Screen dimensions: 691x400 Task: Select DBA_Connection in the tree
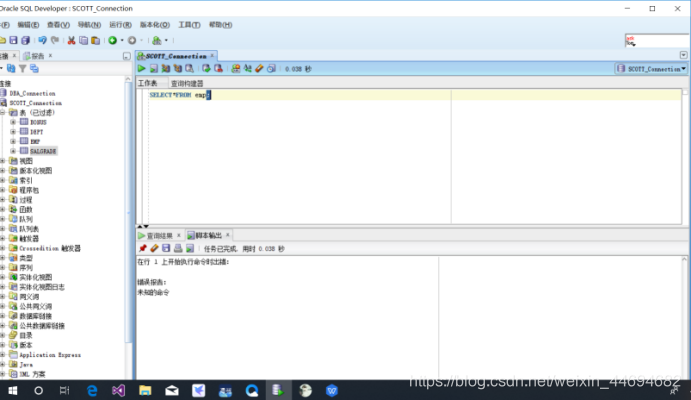click(x=32, y=93)
